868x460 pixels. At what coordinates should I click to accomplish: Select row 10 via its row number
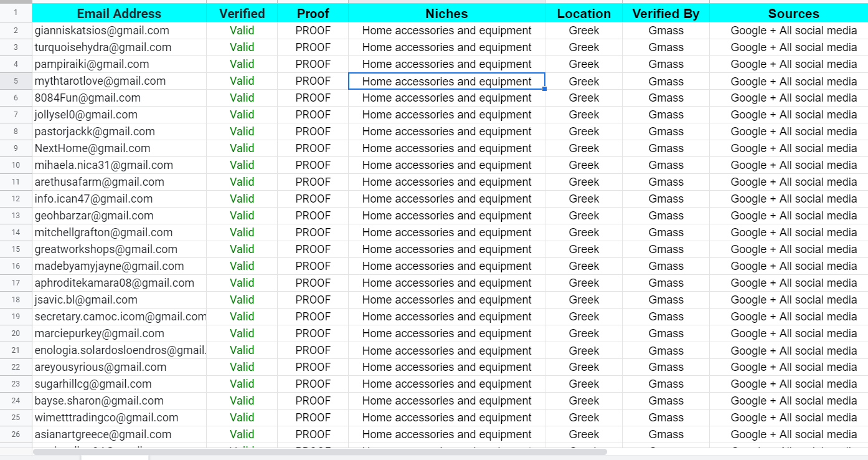[x=16, y=165]
